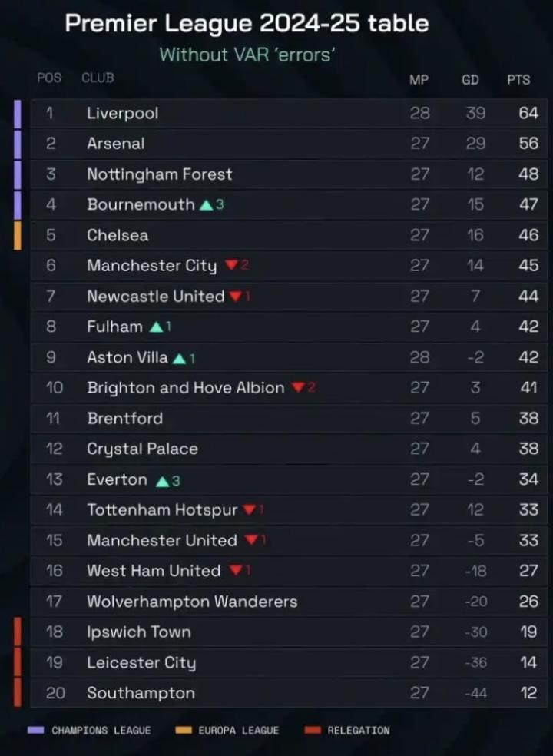Click the red down arrow beside Manchester City
The width and height of the screenshot is (553, 756).
[x=231, y=266]
